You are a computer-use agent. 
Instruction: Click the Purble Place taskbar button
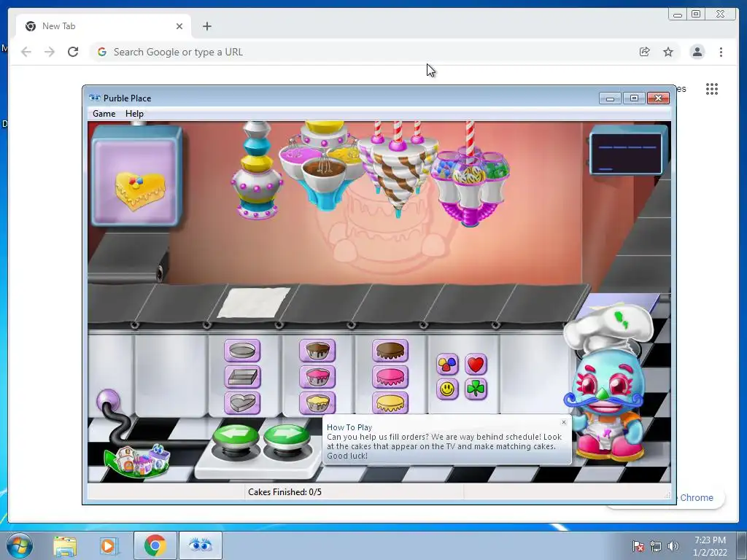tap(201, 545)
